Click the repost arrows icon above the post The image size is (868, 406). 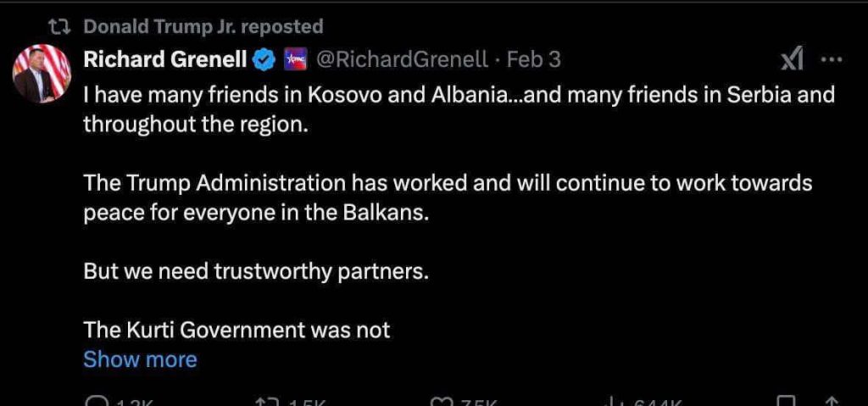pos(59,27)
